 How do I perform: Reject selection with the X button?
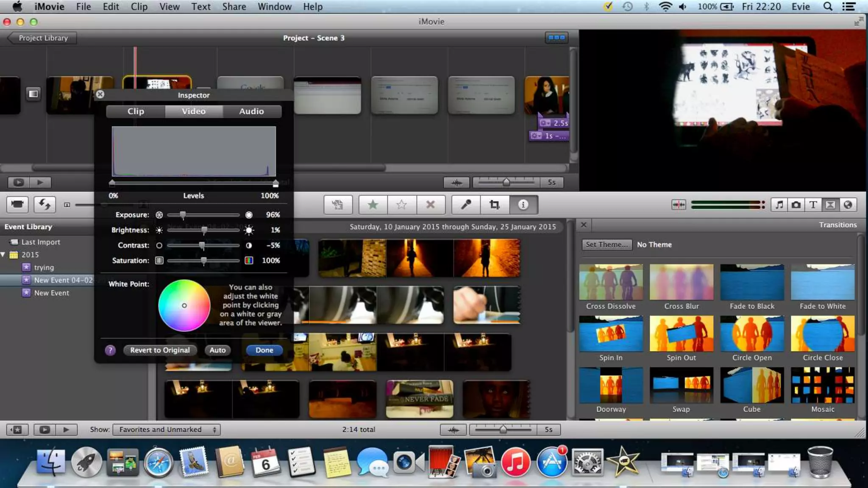[431, 205]
